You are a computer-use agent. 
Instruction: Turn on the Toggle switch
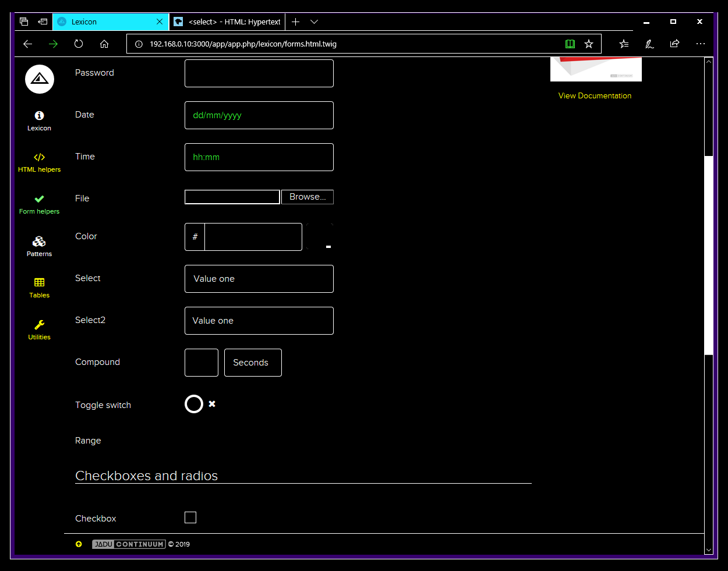[x=194, y=404]
